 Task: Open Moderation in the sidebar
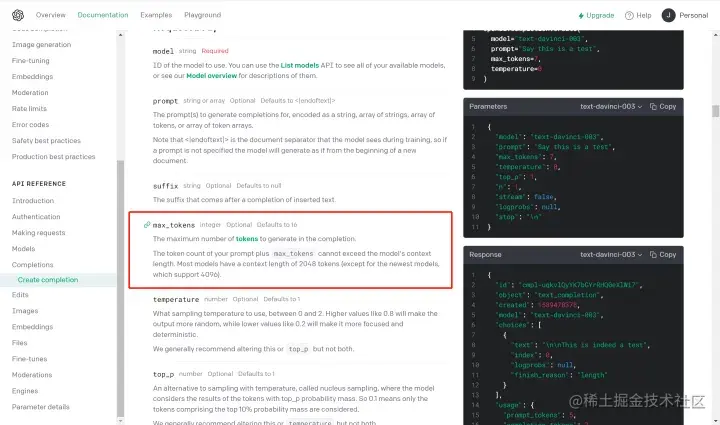(x=30, y=93)
